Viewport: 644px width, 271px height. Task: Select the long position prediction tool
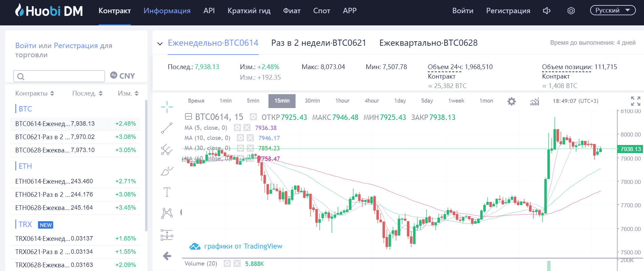(x=167, y=234)
